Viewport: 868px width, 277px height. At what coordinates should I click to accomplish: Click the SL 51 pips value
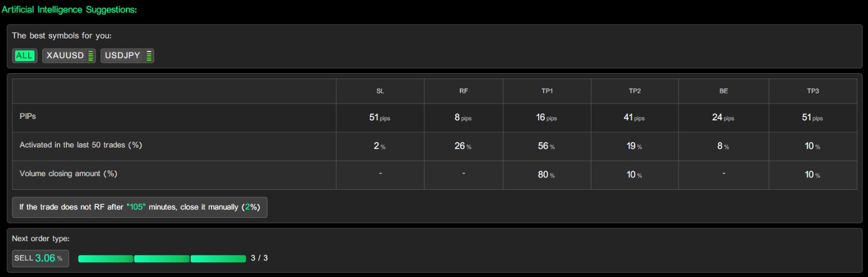(x=379, y=118)
